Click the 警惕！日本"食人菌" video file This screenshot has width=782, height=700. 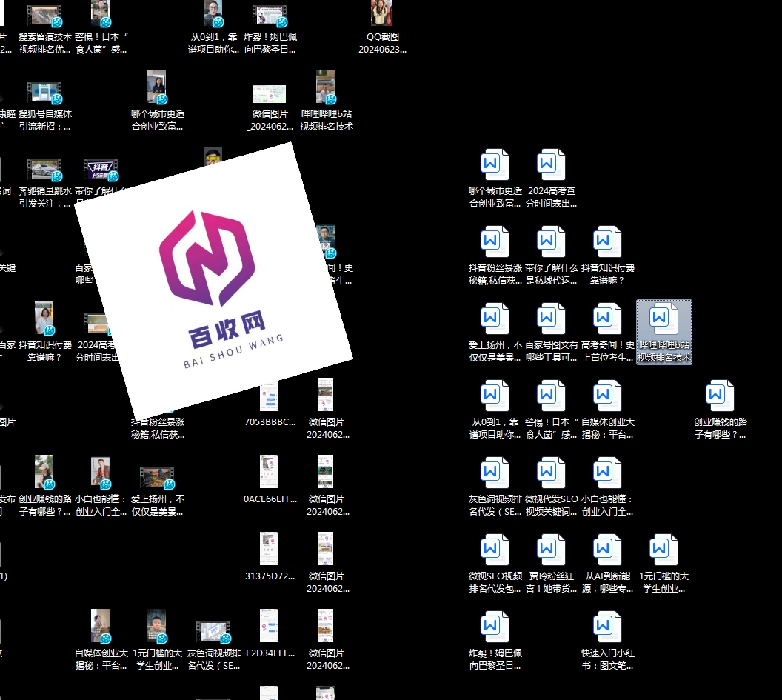tap(101, 27)
